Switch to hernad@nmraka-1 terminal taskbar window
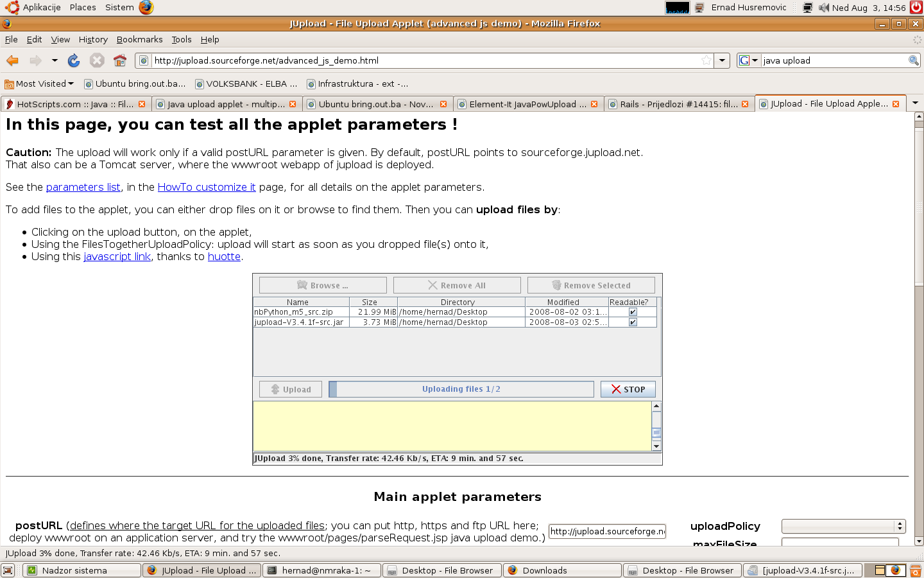This screenshot has width=924, height=578. point(321,570)
